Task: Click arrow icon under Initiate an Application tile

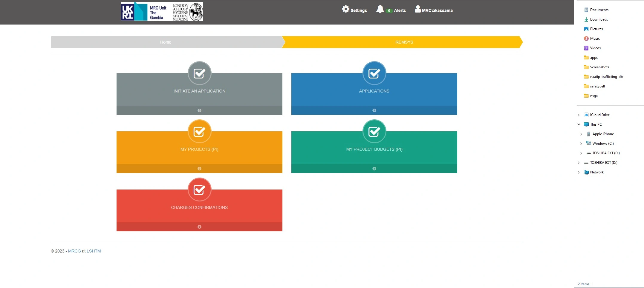Action: click(x=199, y=110)
